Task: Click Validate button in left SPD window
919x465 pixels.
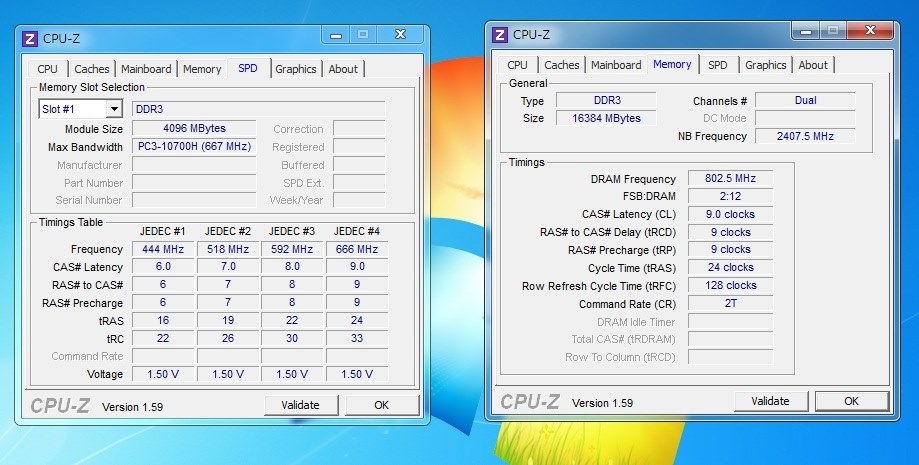Action: click(301, 405)
